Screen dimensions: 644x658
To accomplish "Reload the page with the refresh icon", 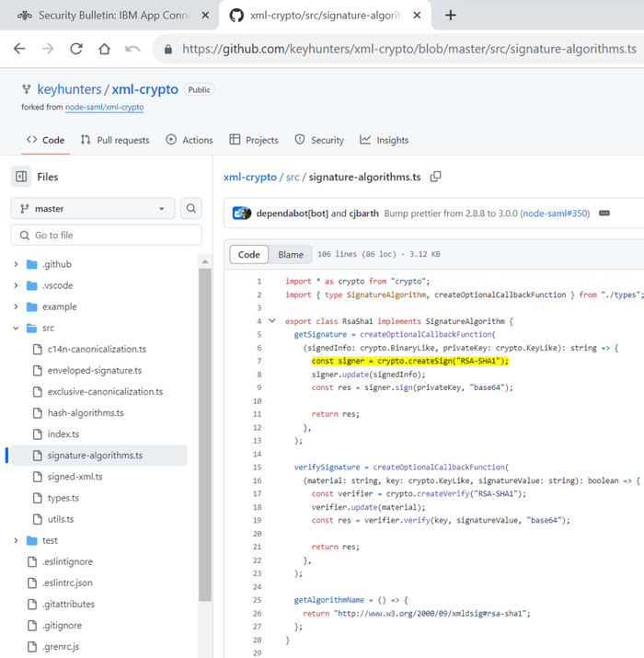I will coord(76,49).
